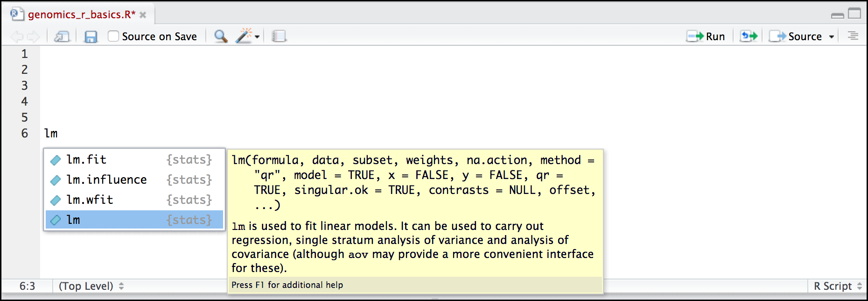Viewport: 868px width, 301px height.
Task: Close the genomics_r_basics.R tab
Action: 142,14
